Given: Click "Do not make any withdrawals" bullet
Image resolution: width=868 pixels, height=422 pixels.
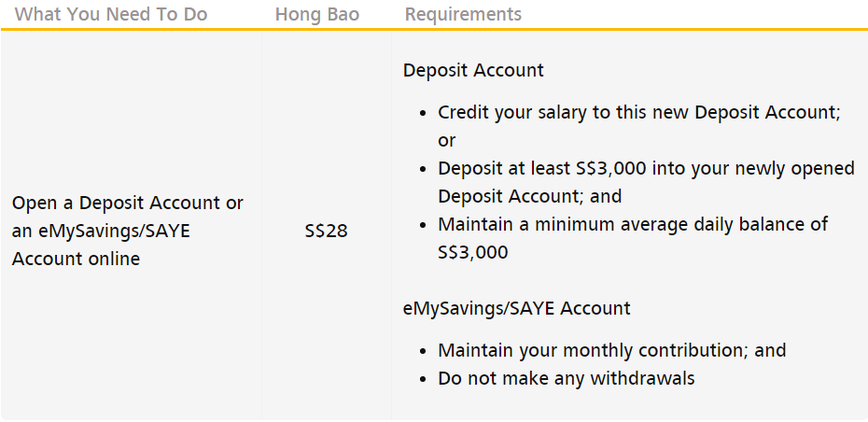Looking at the screenshot, I should point(566,378).
